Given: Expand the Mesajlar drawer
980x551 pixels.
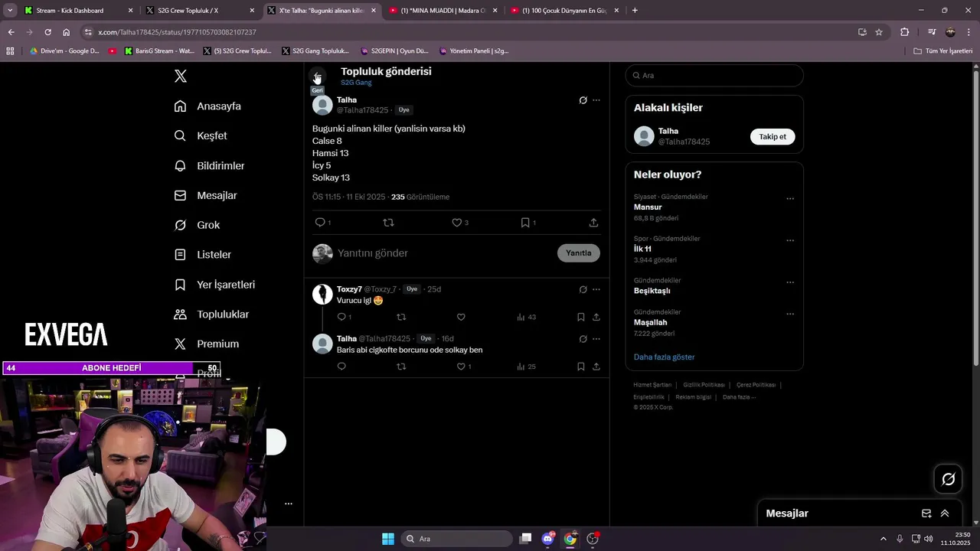Looking at the screenshot, I should [x=945, y=514].
